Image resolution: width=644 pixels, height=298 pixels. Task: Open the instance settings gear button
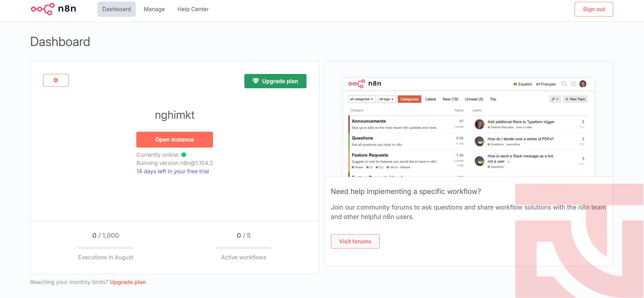point(56,80)
